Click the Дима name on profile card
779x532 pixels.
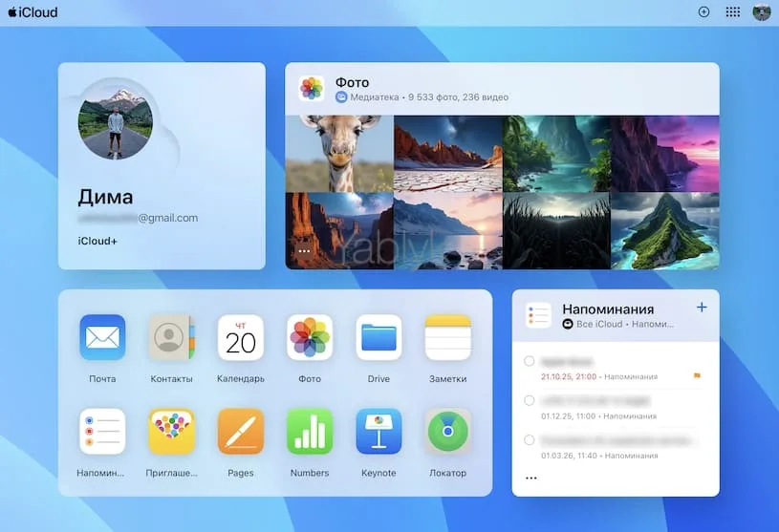click(x=105, y=197)
